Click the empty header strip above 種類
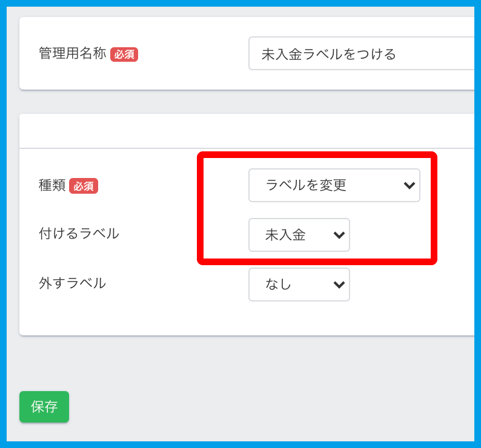481x448 pixels. point(242,131)
